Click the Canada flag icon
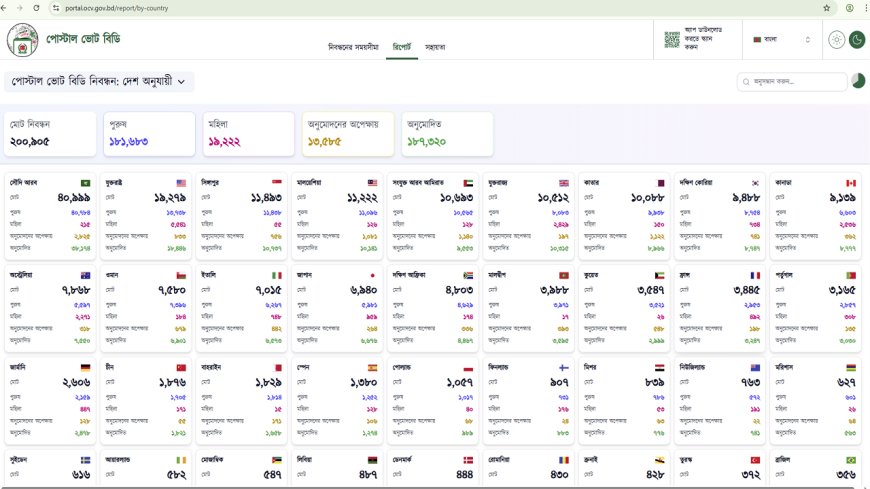 coord(851,183)
